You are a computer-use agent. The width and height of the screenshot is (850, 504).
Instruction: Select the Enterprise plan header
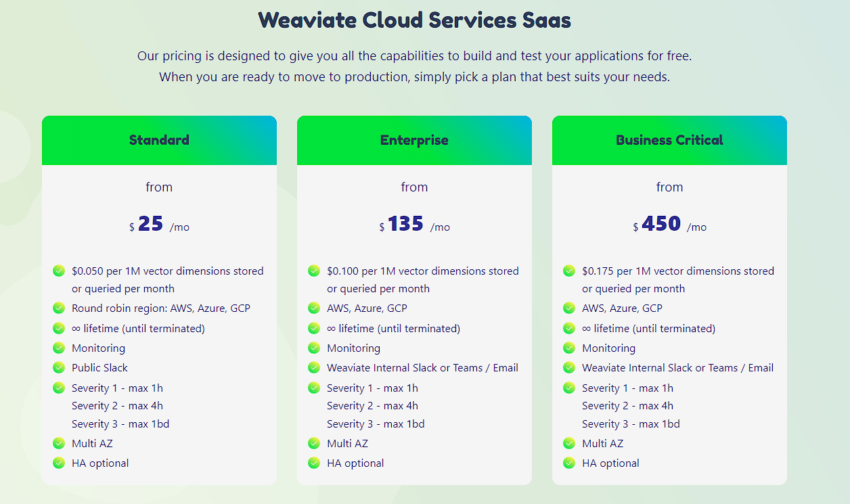coord(414,140)
